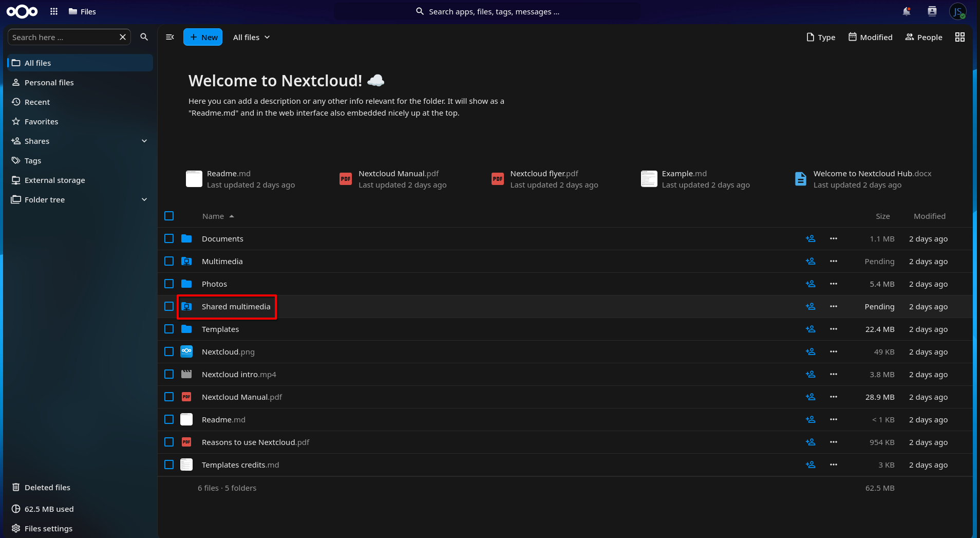The width and height of the screenshot is (980, 538).
Task: Select the Documents folder checkbox
Action: (169, 238)
